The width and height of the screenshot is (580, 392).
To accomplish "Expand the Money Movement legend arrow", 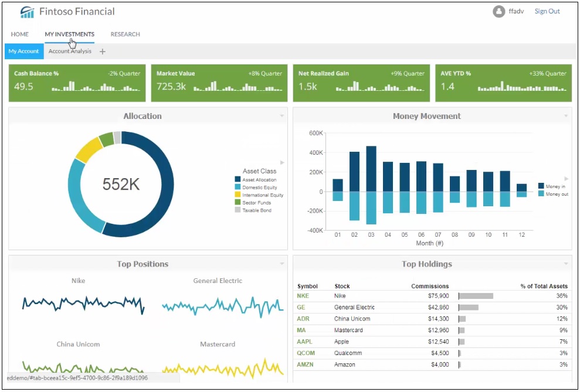I will click(x=567, y=179).
